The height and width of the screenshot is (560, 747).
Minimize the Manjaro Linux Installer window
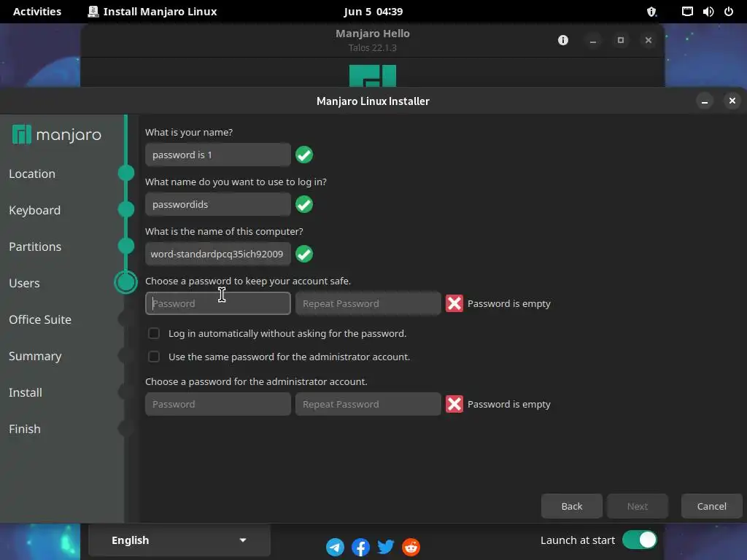coord(705,101)
